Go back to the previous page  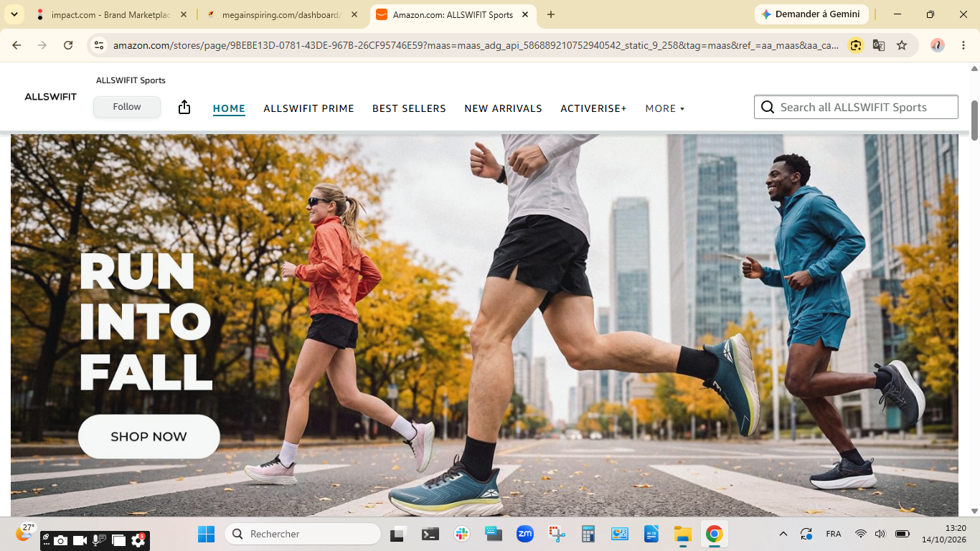(17, 45)
